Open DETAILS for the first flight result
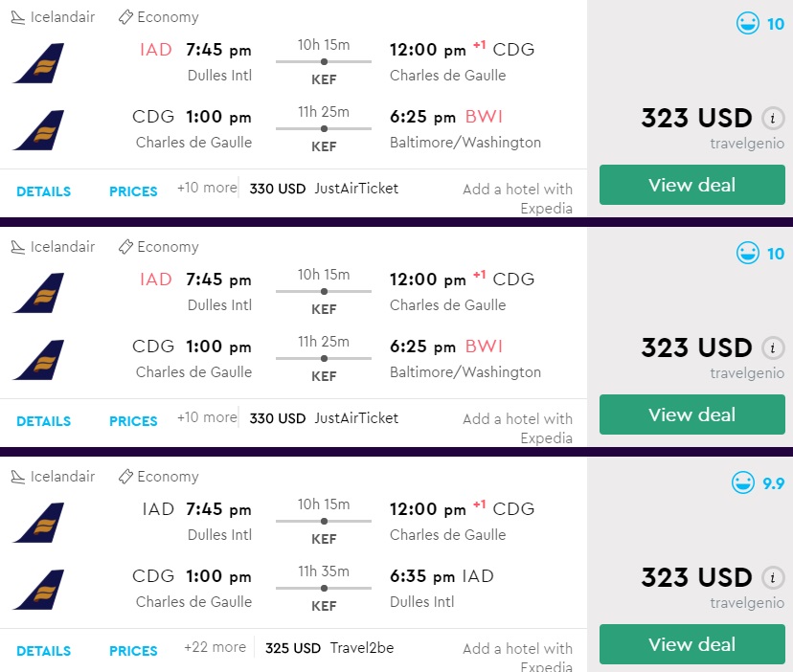The width and height of the screenshot is (793, 672). tap(43, 191)
